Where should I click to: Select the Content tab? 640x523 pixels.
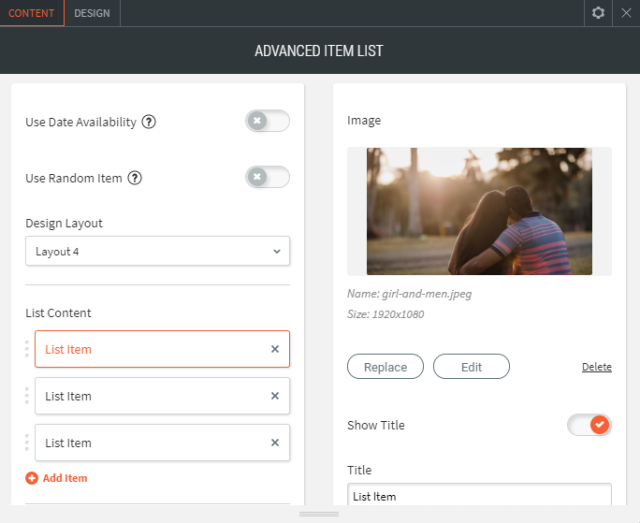(32, 13)
